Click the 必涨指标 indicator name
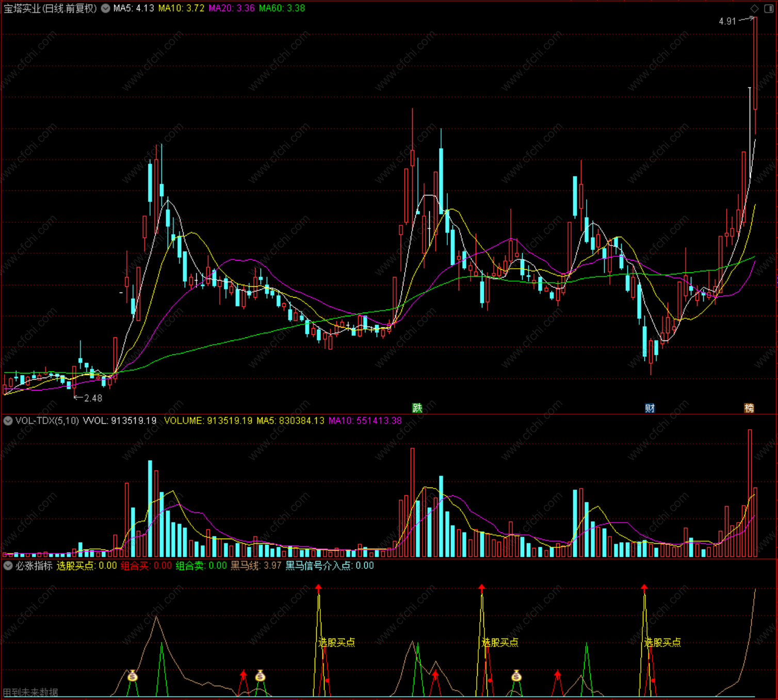The height and width of the screenshot is (700, 778). coord(34,566)
